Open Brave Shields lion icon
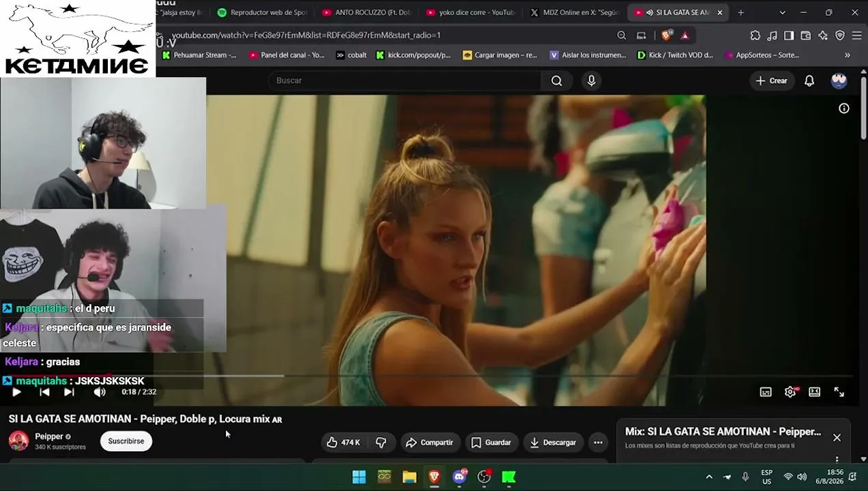868x491 pixels. 667,35
